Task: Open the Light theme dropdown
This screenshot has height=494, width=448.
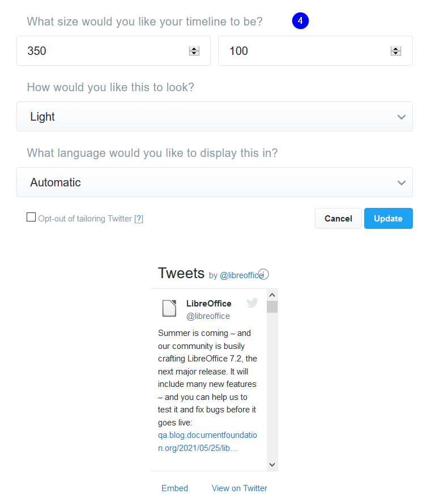Action: [x=215, y=117]
